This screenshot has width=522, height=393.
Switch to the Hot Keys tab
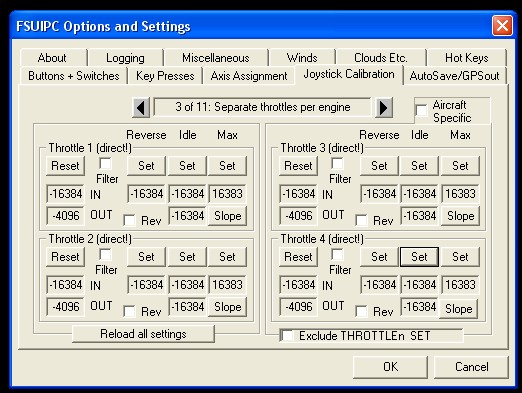click(x=467, y=58)
